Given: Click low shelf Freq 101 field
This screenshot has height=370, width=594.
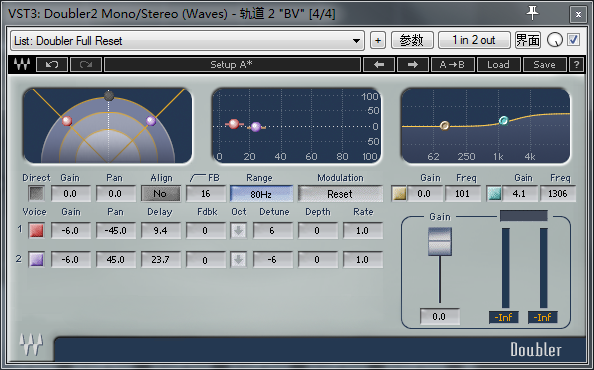Looking at the screenshot, I should click(463, 194).
